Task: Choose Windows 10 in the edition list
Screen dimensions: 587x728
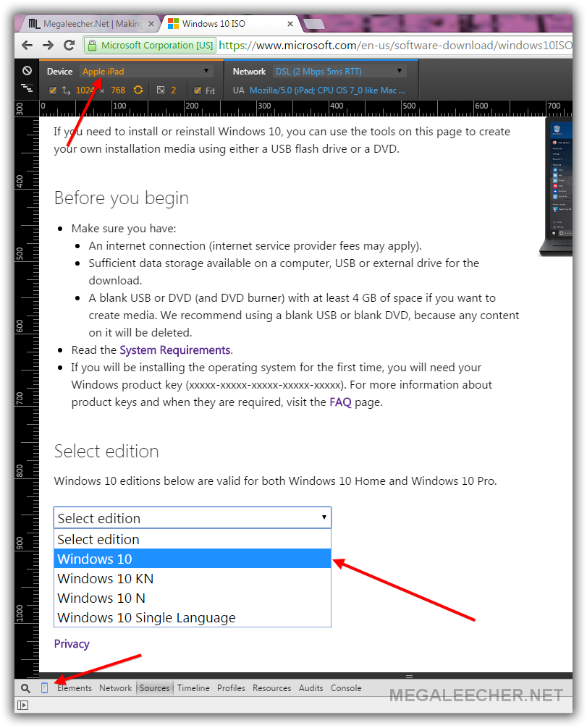Action: (193, 559)
